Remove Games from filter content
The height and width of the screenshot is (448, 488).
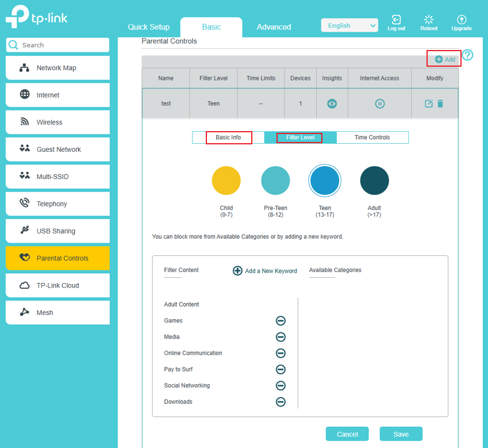(280, 321)
